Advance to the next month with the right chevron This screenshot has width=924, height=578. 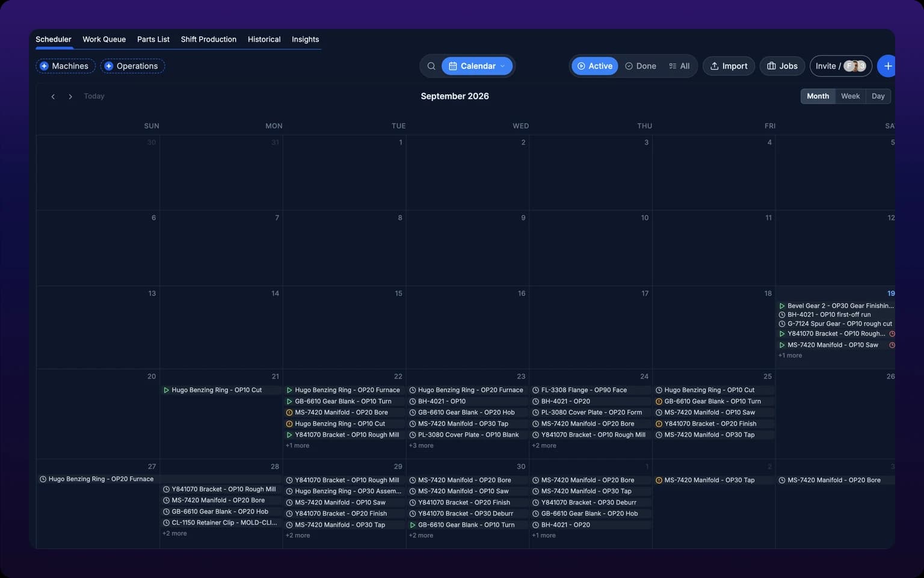click(x=70, y=96)
